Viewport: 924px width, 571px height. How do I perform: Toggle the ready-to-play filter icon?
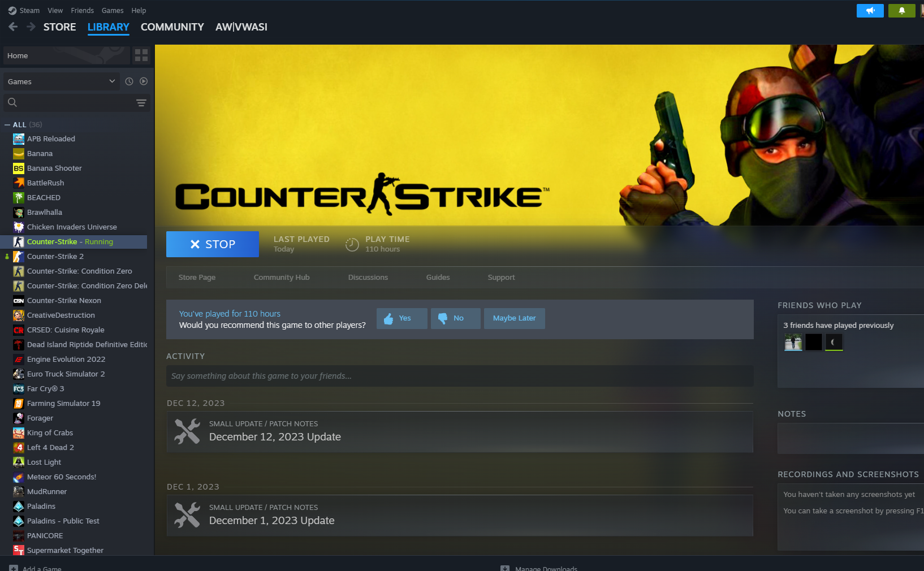(x=144, y=81)
